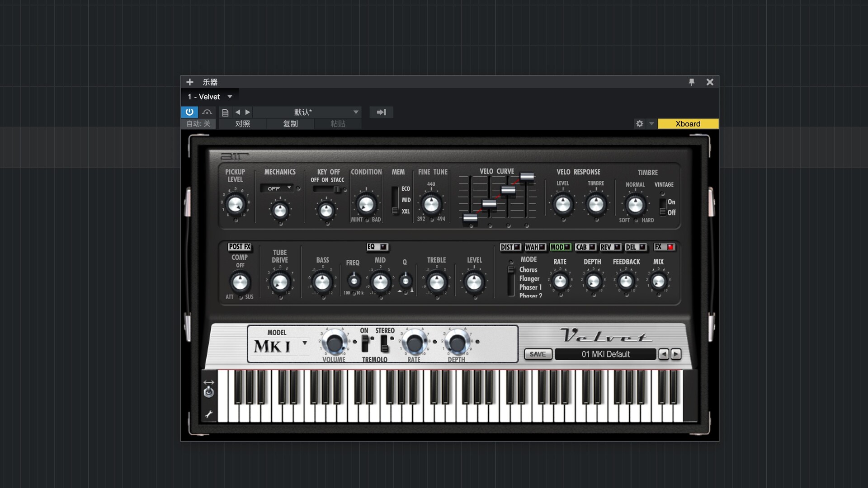
Task: Open plugin settings gear icon
Action: click(639, 124)
